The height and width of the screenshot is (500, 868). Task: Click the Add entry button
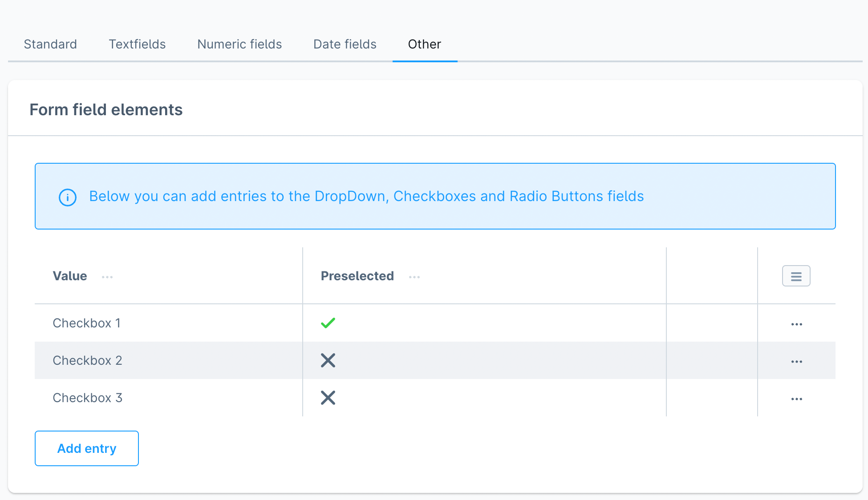tap(86, 448)
